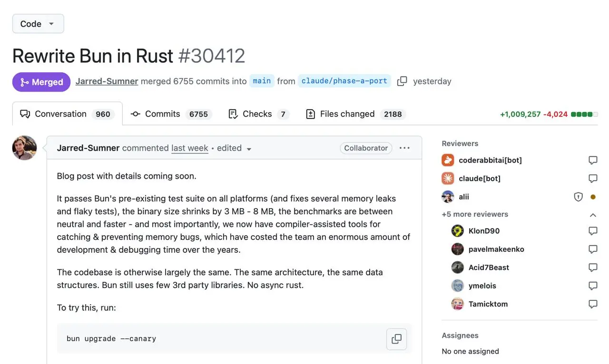The width and height of the screenshot is (609, 364).
Task: Open the claude/phase-a-port branch link
Action: pos(344,81)
